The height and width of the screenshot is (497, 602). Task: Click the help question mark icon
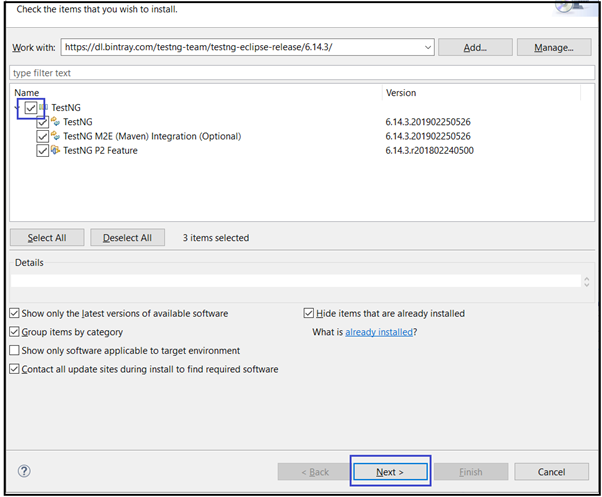(24, 471)
